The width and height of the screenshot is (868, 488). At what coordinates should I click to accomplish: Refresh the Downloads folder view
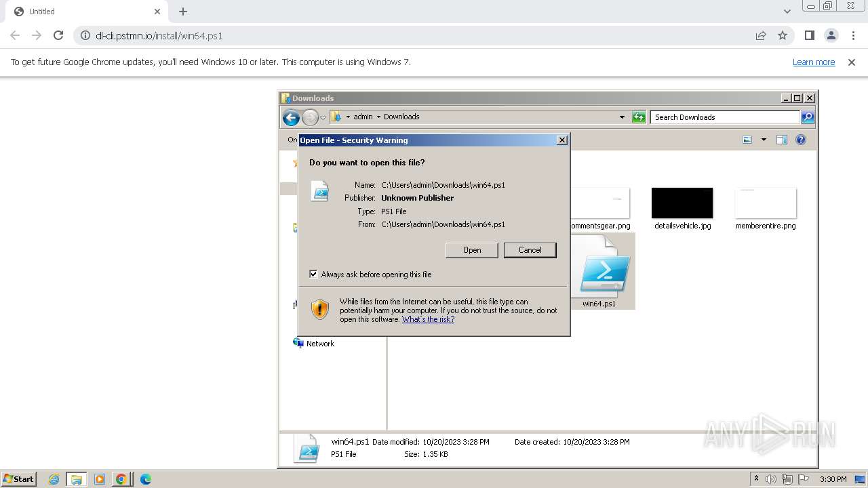coord(639,117)
